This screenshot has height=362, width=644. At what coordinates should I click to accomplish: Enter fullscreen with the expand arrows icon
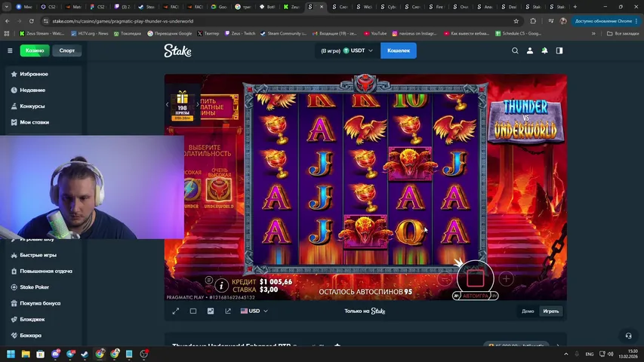[176, 311]
